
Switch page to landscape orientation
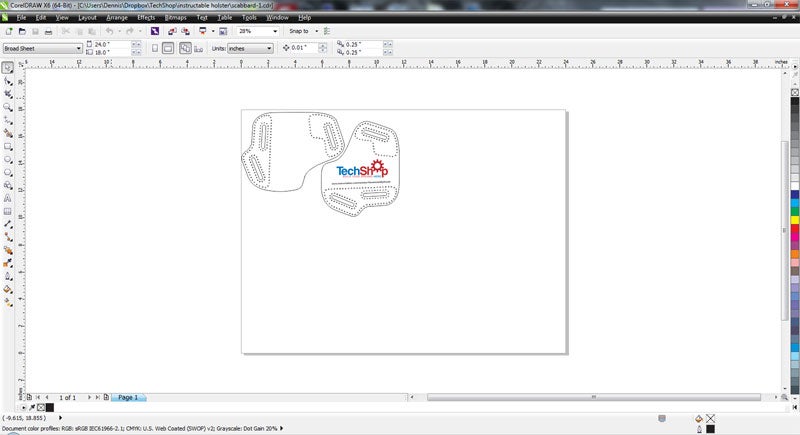pyautogui.click(x=167, y=48)
